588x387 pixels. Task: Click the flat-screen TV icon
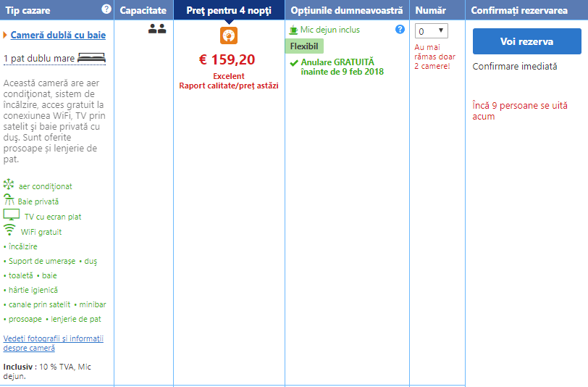tap(12, 215)
